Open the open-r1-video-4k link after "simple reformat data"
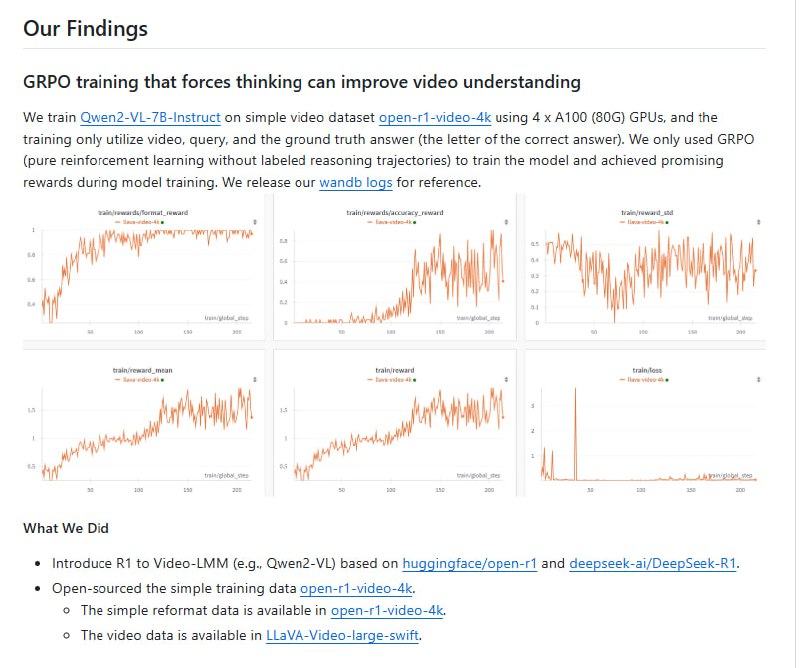This screenshot has width=800, height=668. (388, 610)
